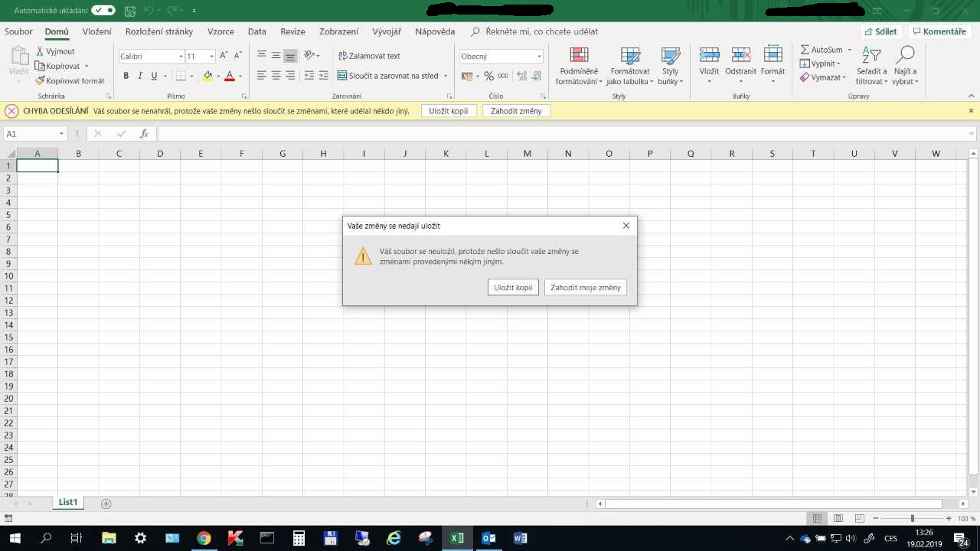Add a new sheet with plus icon
Viewport: 980px width, 551px height.
106,503
